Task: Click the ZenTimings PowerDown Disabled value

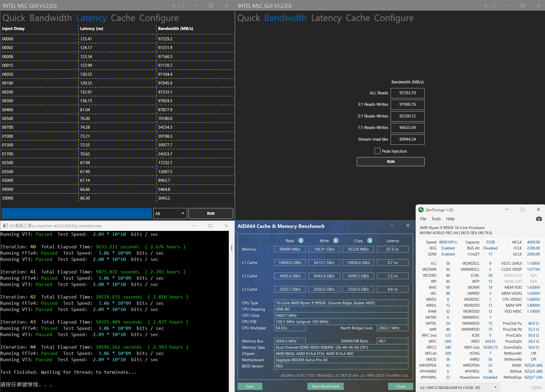Action: click(490, 377)
